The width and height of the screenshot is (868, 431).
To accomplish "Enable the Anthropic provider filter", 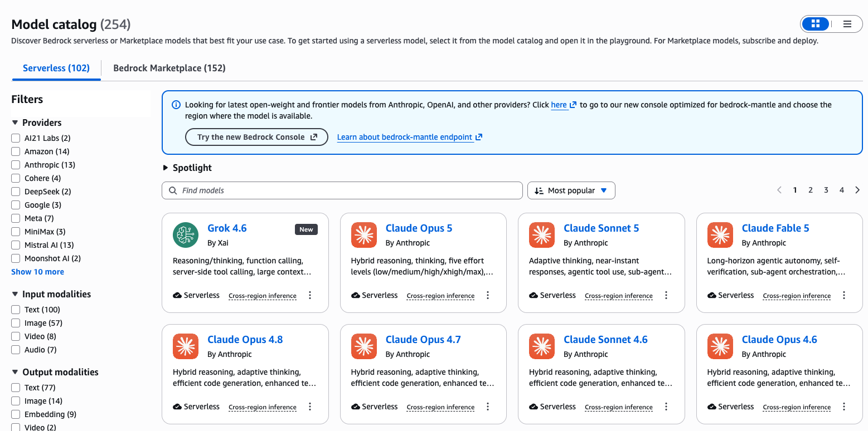I will 16,165.
